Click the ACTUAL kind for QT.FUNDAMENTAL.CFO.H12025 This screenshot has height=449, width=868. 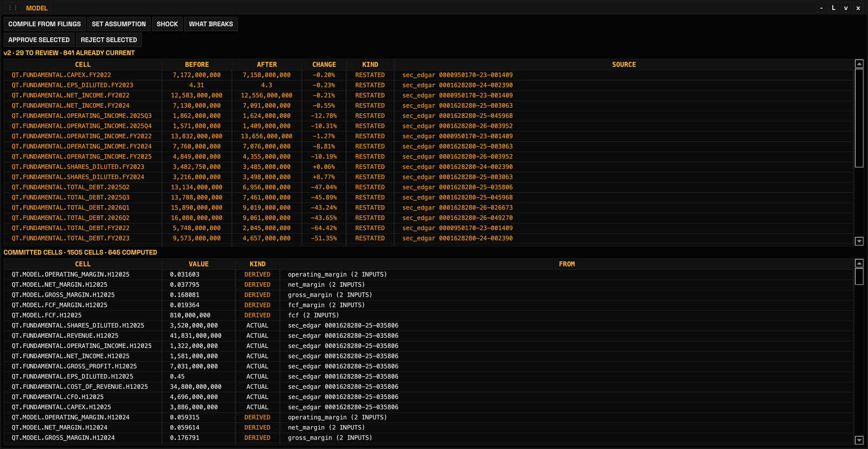pyautogui.click(x=258, y=397)
